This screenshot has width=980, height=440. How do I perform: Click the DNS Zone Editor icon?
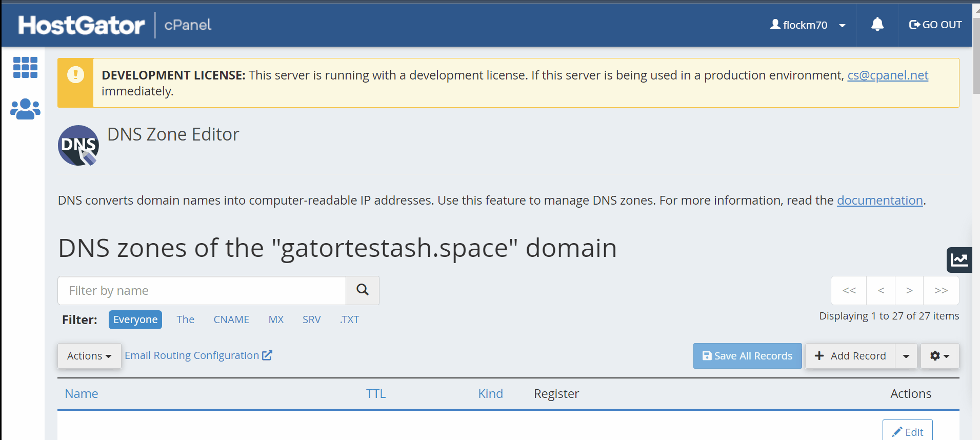pyautogui.click(x=78, y=146)
